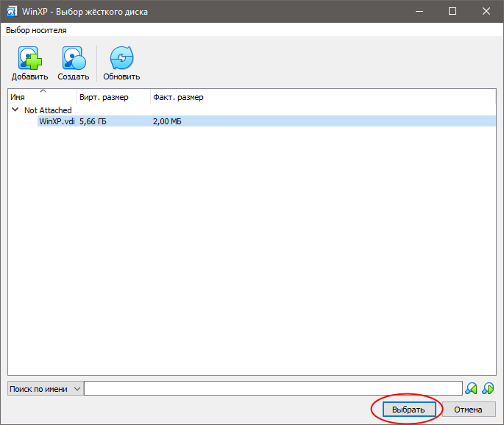Click the find next match search icon

click(x=488, y=389)
